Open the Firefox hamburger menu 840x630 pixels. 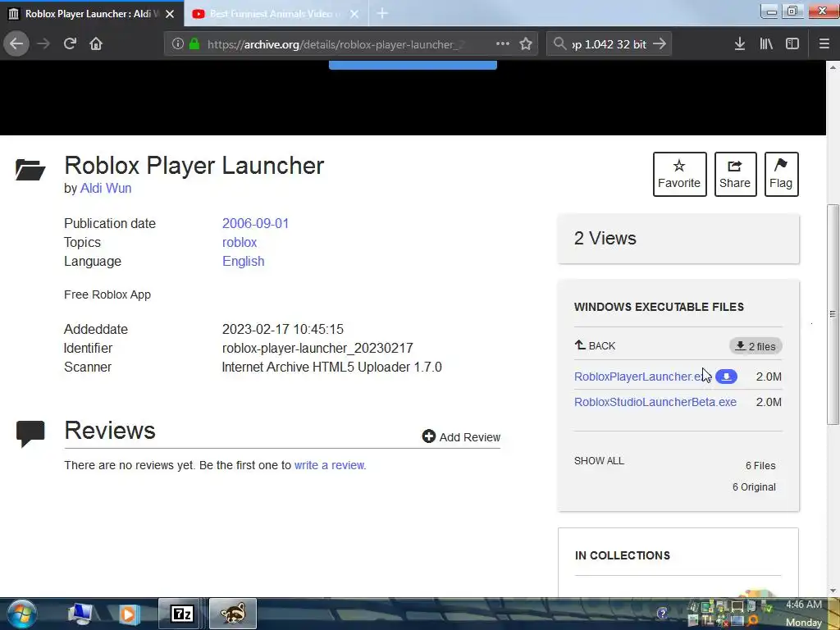tap(824, 44)
